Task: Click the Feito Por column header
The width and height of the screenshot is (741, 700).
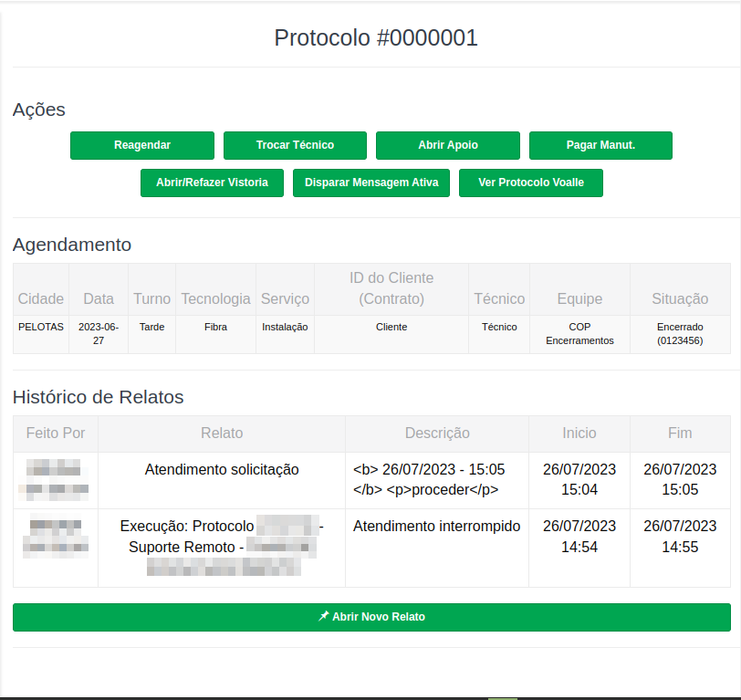Action: coord(56,433)
